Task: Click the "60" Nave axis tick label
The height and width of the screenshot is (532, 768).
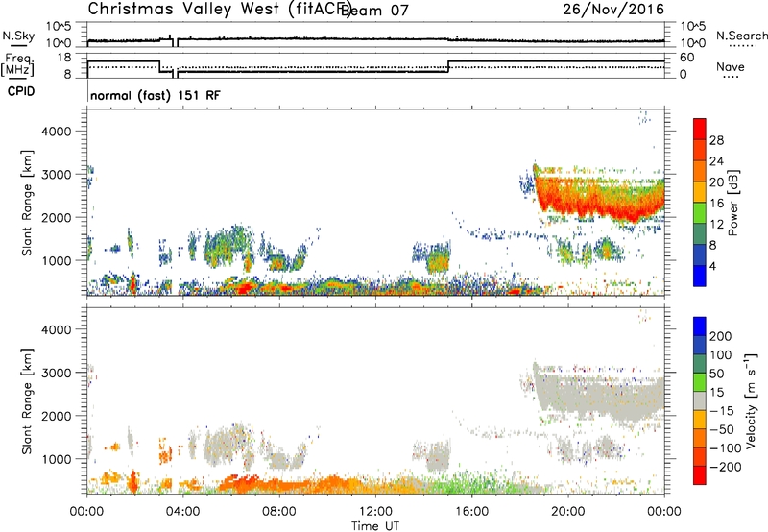Action: tap(686, 58)
